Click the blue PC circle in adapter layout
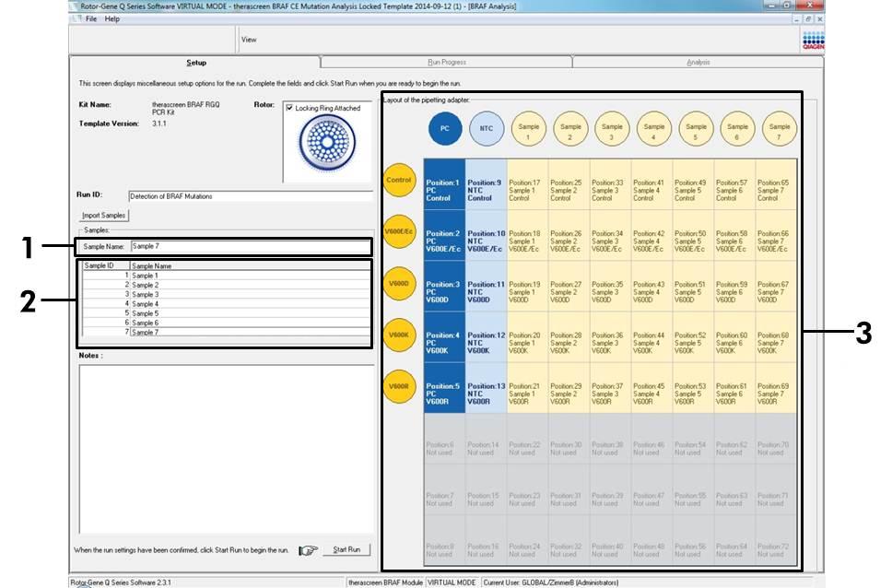892x588 pixels. (x=445, y=128)
